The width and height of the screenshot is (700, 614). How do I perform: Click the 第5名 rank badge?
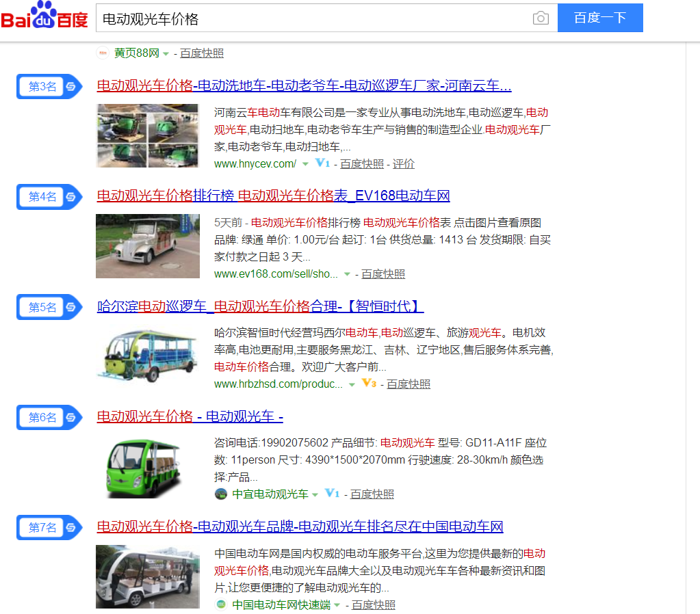pyautogui.click(x=49, y=307)
